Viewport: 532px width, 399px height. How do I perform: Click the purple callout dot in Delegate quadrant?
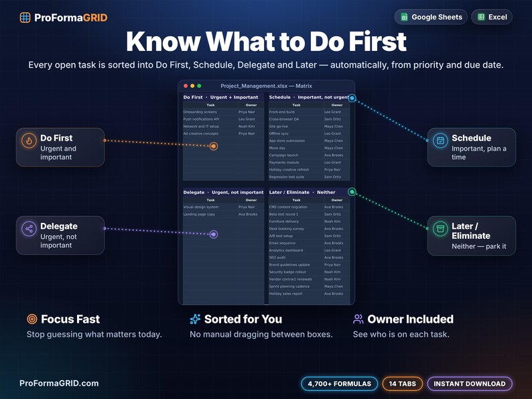pos(214,234)
